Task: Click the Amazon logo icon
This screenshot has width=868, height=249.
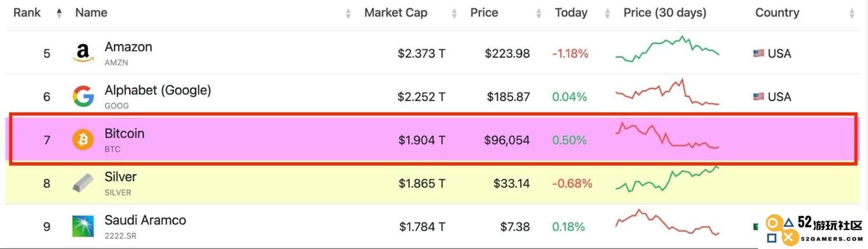Action: [83, 53]
